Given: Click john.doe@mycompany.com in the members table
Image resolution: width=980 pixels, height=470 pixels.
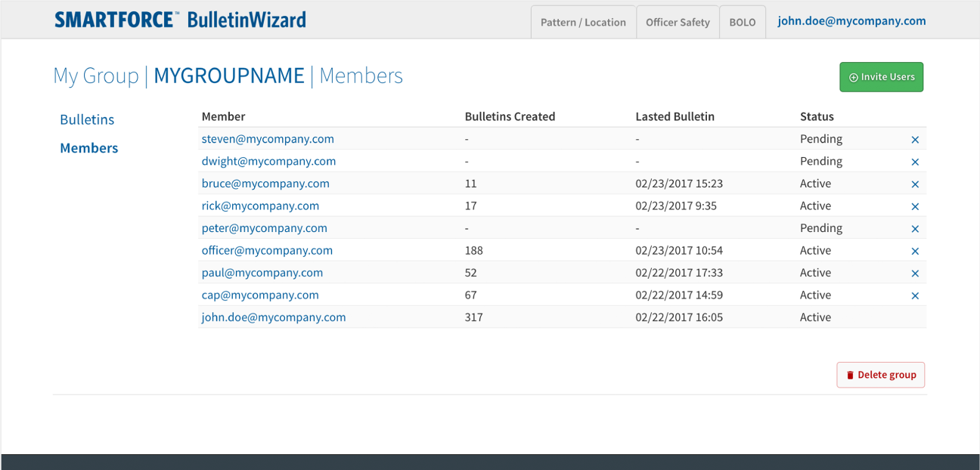Looking at the screenshot, I should click(274, 317).
